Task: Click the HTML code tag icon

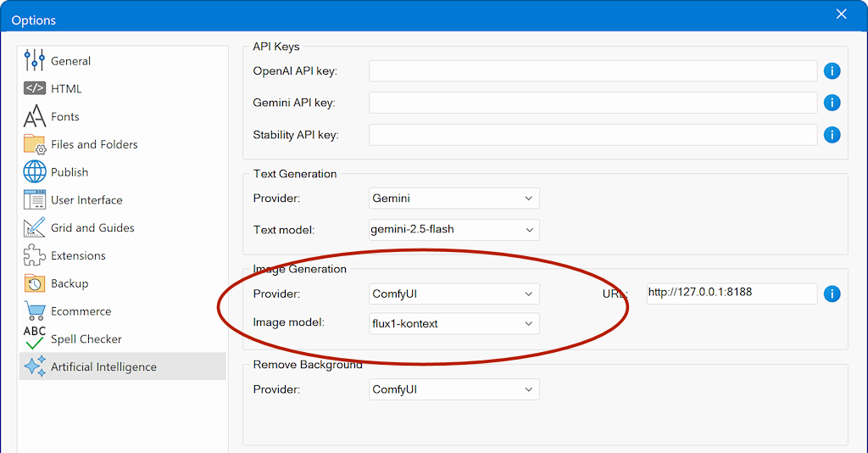Action: pyautogui.click(x=34, y=88)
